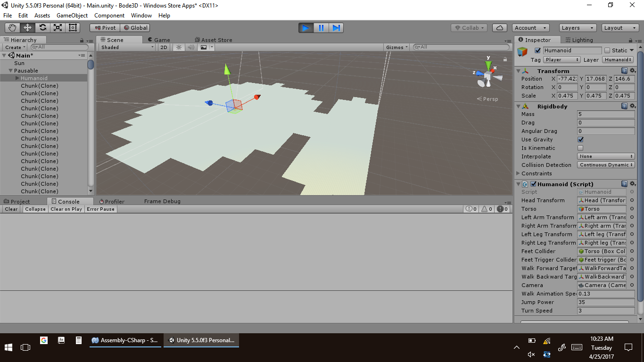644x362 pixels.
Task: Enable the Is Kinematic checkbox
Action: (580, 148)
